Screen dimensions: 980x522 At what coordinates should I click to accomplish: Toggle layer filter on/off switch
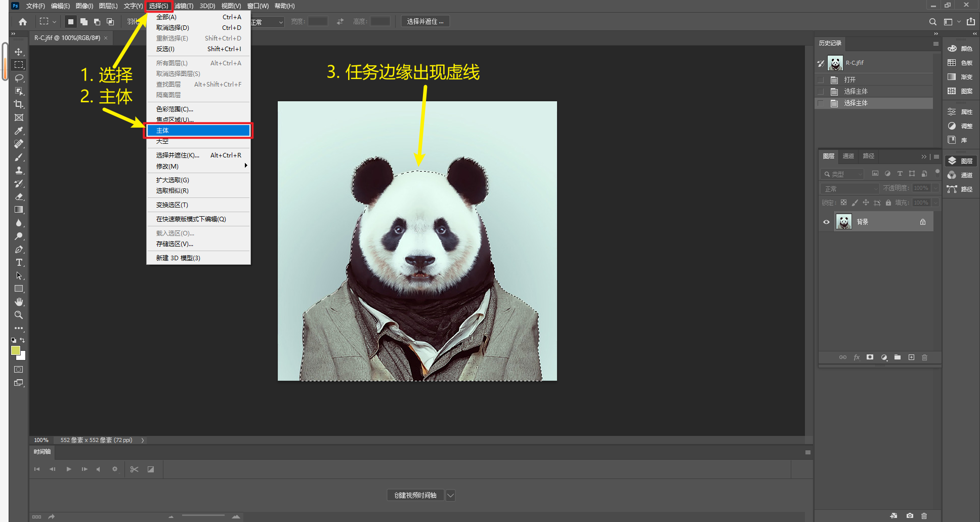click(937, 172)
